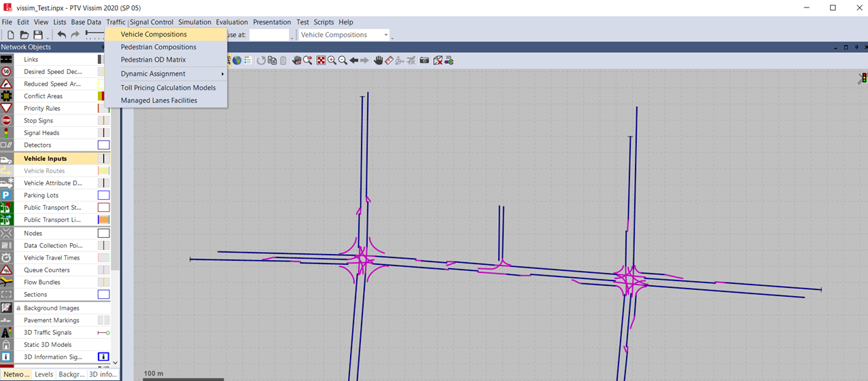Click the Vehicle Travel Times stopwatch icon
868x381 pixels.
coord(7,258)
